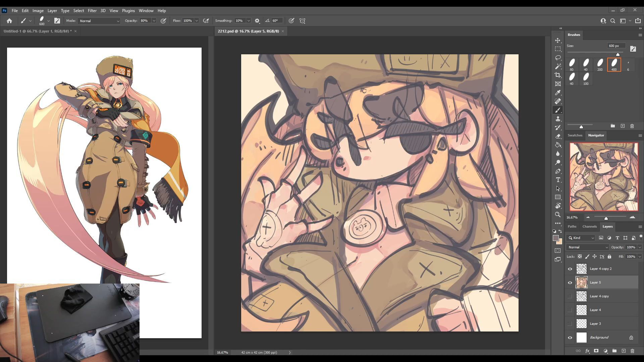Select the Lasso tool
Viewport: 644px width, 362px height.
(x=558, y=58)
